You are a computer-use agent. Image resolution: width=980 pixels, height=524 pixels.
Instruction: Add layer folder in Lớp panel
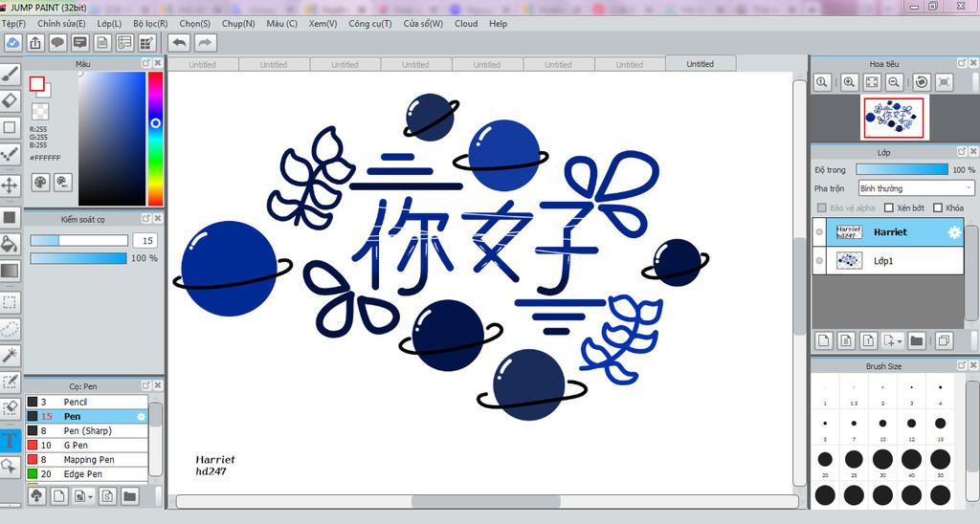point(917,340)
